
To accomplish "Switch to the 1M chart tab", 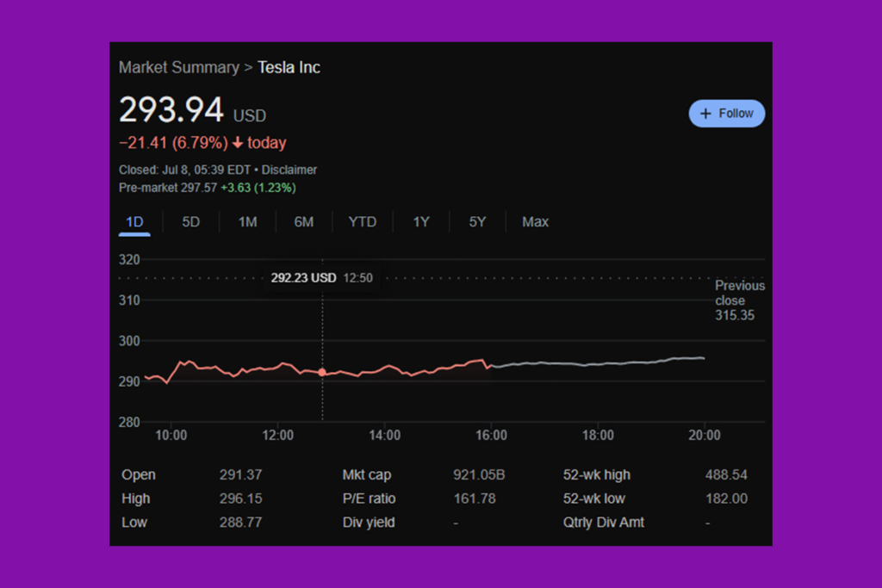I will pyautogui.click(x=247, y=222).
